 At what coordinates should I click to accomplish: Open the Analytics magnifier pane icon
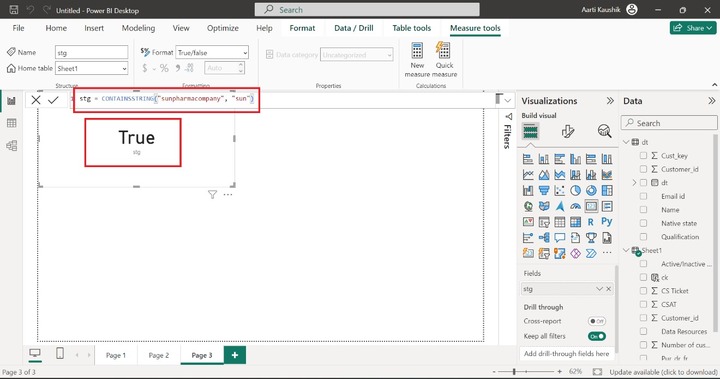coord(604,131)
